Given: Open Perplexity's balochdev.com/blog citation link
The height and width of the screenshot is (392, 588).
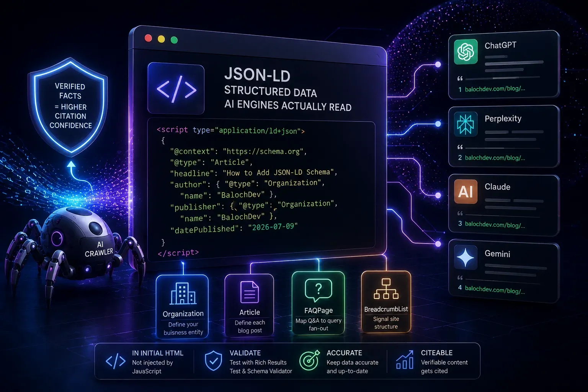Looking at the screenshot, I should click(x=495, y=158).
